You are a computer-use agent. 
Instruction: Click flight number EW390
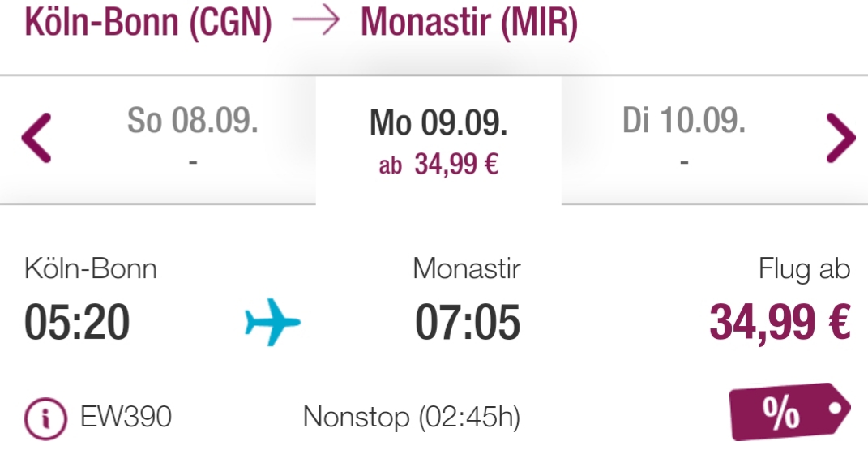pos(126,416)
